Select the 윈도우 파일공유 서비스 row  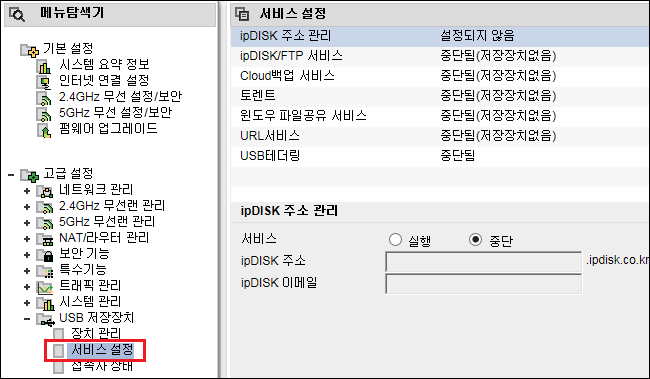tap(440, 116)
